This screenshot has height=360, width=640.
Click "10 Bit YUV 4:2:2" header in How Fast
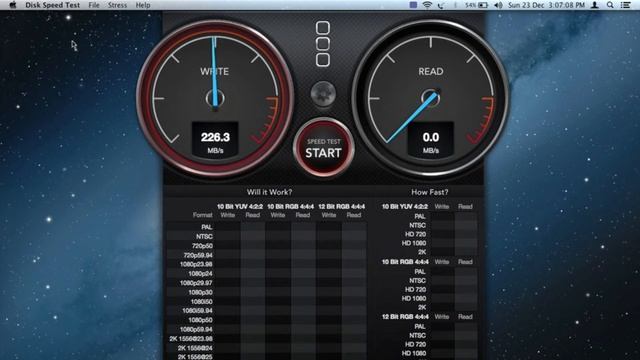pos(405,207)
